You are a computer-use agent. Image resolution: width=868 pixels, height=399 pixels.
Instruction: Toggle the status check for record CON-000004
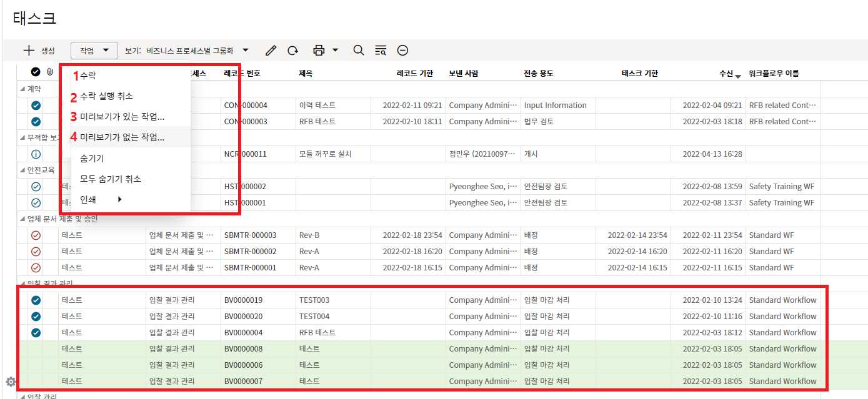[x=36, y=106]
